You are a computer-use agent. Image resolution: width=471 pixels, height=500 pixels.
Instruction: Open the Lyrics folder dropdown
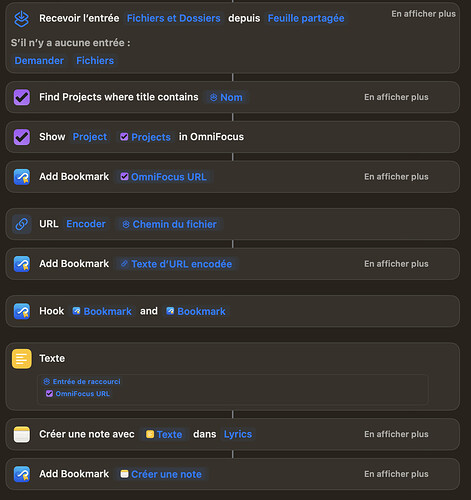click(238, 434)
